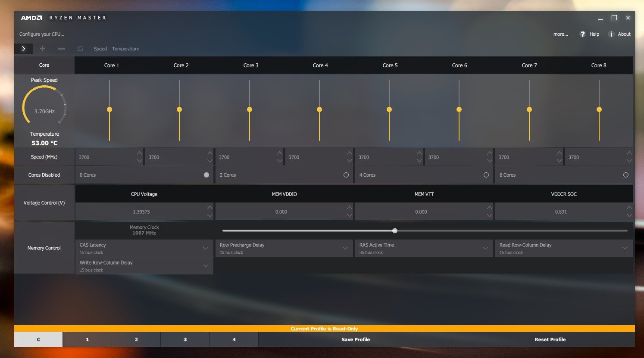Raise VDDCR SOC with up arrow
This screenshot has height=358, width=644.
point(629,208)
